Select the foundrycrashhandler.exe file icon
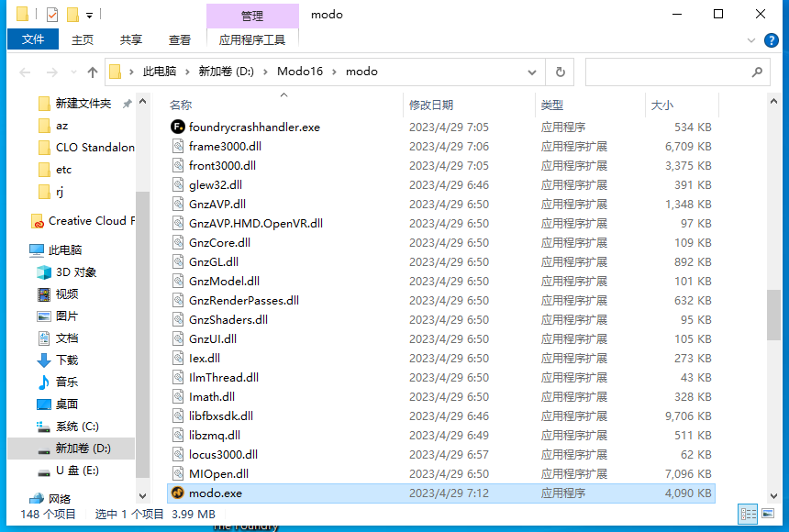Image resolution: width=789 pixels, height=532 pixels. pos(178,127)
